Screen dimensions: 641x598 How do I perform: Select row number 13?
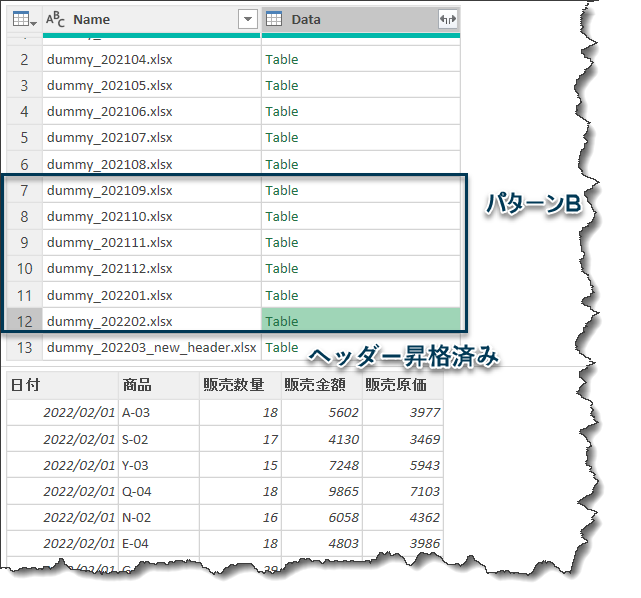(x=24, y=347)
